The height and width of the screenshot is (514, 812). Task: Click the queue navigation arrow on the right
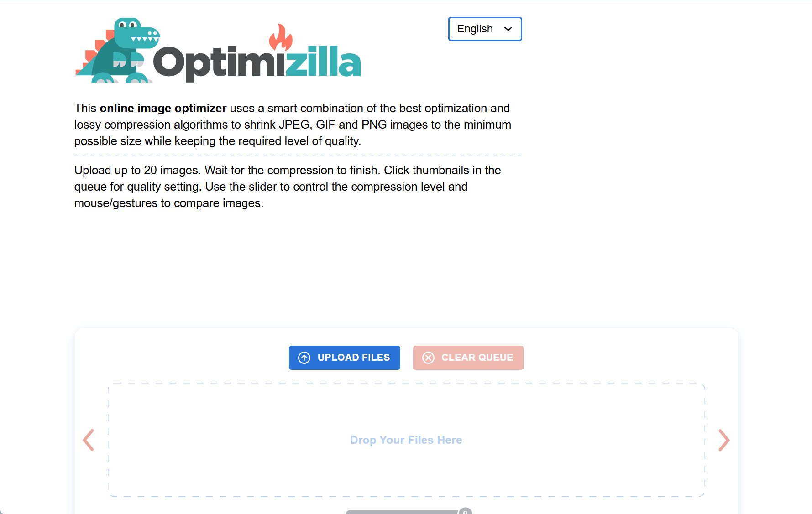724,440
